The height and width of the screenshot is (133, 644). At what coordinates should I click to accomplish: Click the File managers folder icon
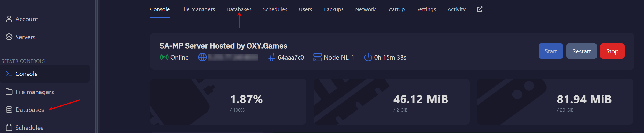(x=9, y=92)
